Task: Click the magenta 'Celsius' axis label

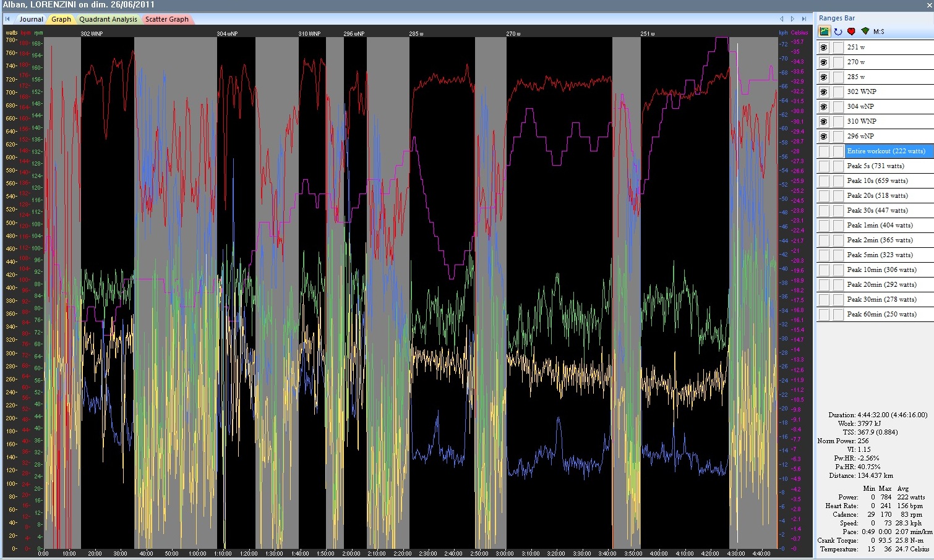Action: point(799,33)
